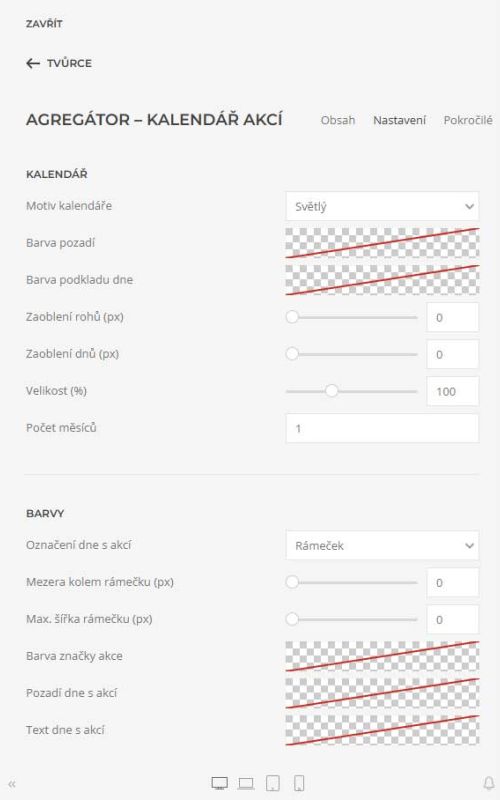This screenshot has width=500, height=800.
Task: Pick Barva značky akce color swatch
Action: coord(382,656)
